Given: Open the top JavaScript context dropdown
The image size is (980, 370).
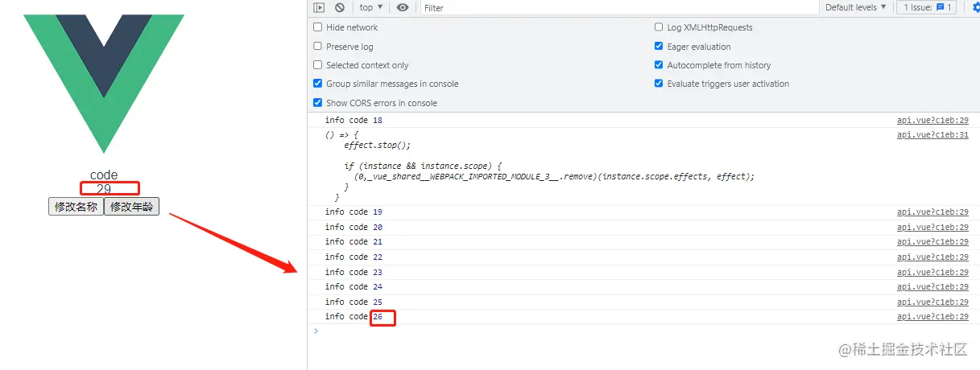Looking at the screenshot, I should point(371,7).
